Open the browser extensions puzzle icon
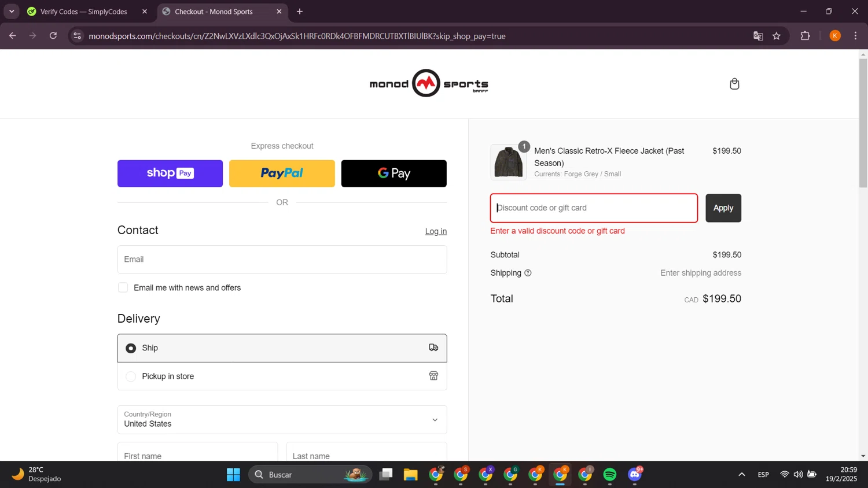 805,36
